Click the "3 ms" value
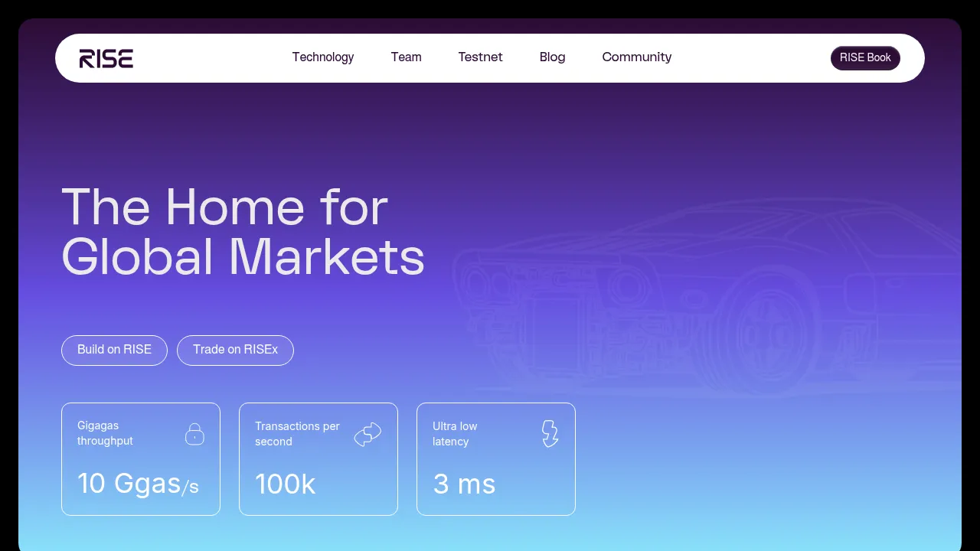The height and width of the screenshot is (551, 980). point(464,484)
